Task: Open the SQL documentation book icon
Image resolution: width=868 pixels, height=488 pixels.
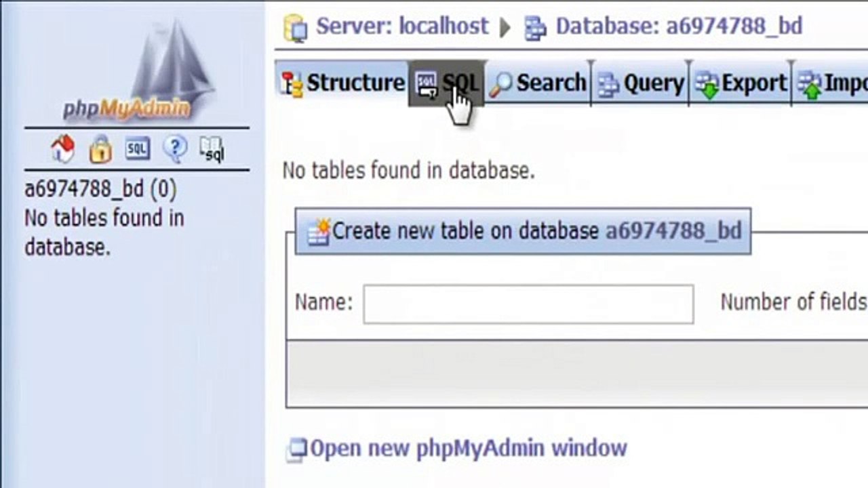Action: 212,149
